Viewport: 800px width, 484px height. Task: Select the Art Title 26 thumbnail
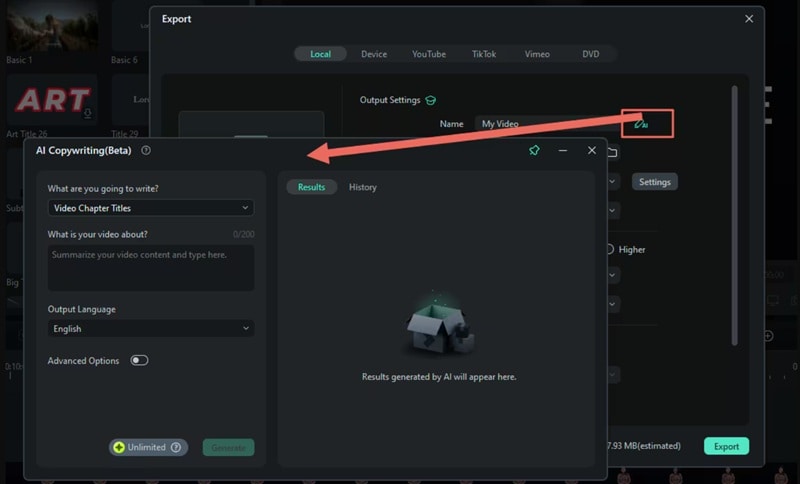click(x=52, y=99)
